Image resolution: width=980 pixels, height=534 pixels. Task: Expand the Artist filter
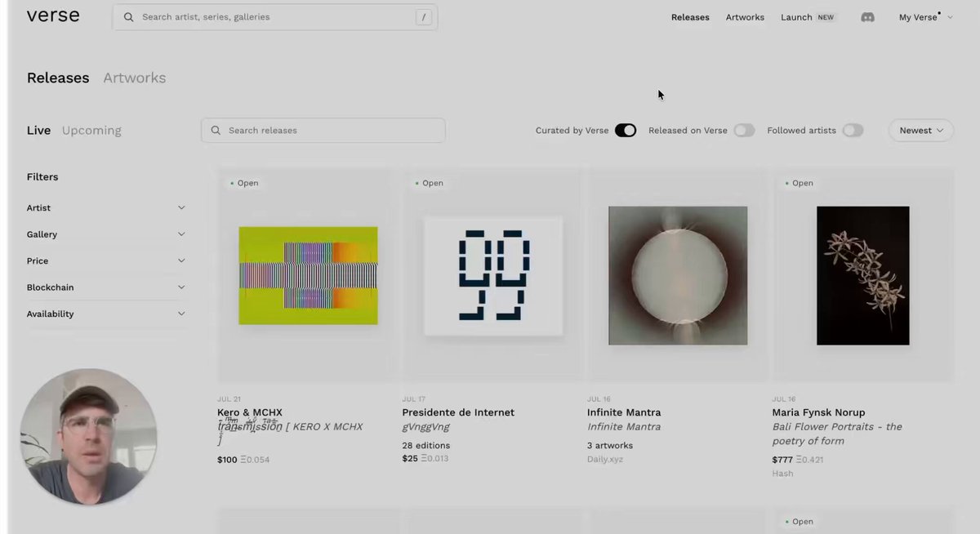(x=106, y=208)
